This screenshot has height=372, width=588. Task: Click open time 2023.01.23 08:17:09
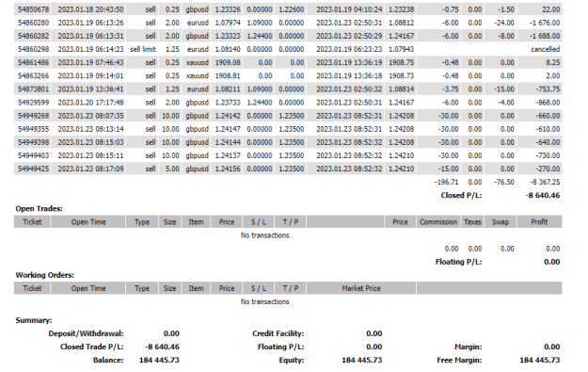90,169
